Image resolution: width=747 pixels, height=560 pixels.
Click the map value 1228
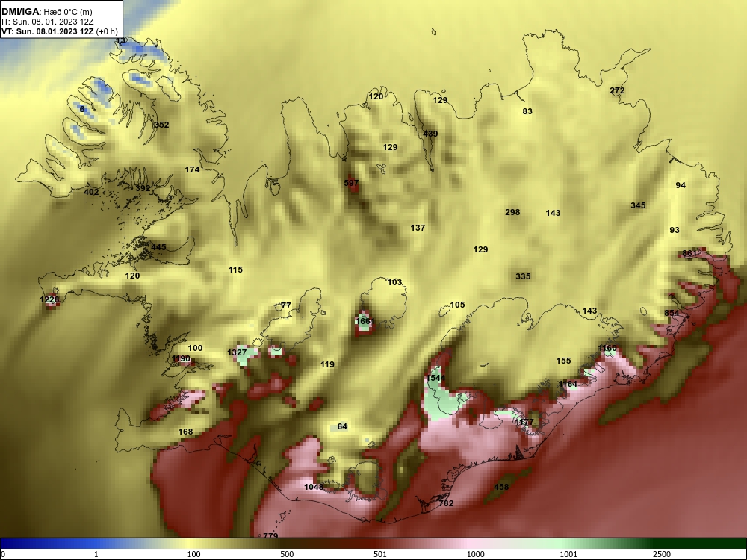[x=49, y=299]
